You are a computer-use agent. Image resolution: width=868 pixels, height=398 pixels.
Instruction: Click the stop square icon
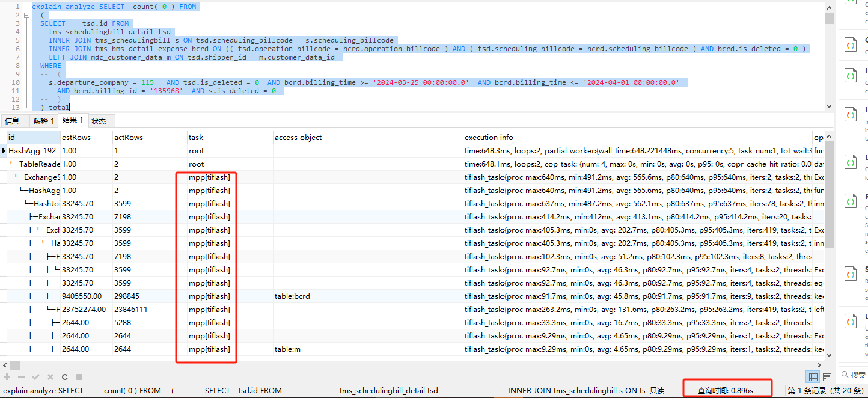tap(79, 377)
